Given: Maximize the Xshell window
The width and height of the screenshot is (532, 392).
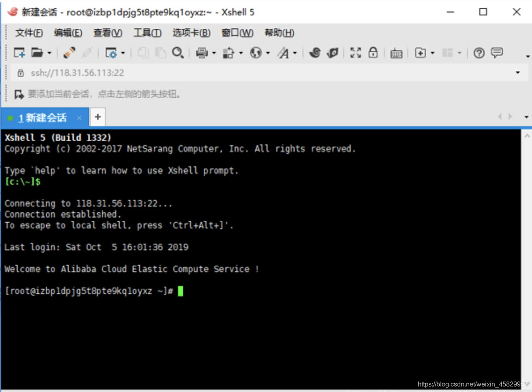Looking at the screenshot, I should click(x=483, y=12).
